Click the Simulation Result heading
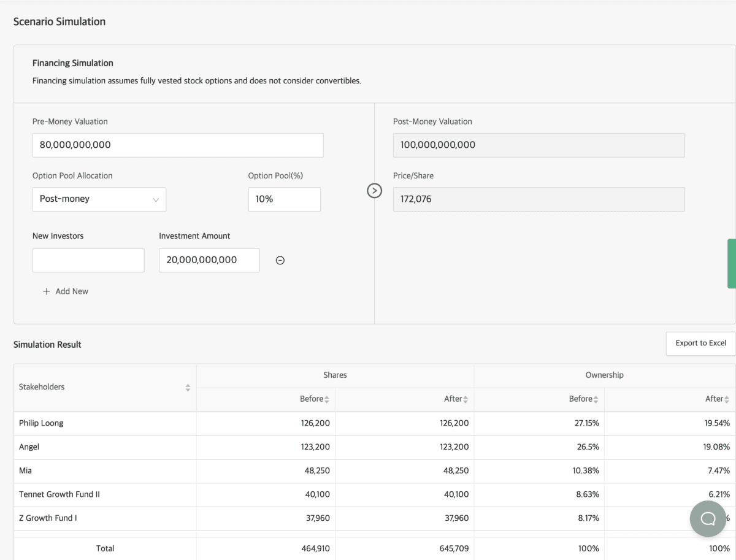The width and height of the screenshot is (736, 560). tap(47, 345)
